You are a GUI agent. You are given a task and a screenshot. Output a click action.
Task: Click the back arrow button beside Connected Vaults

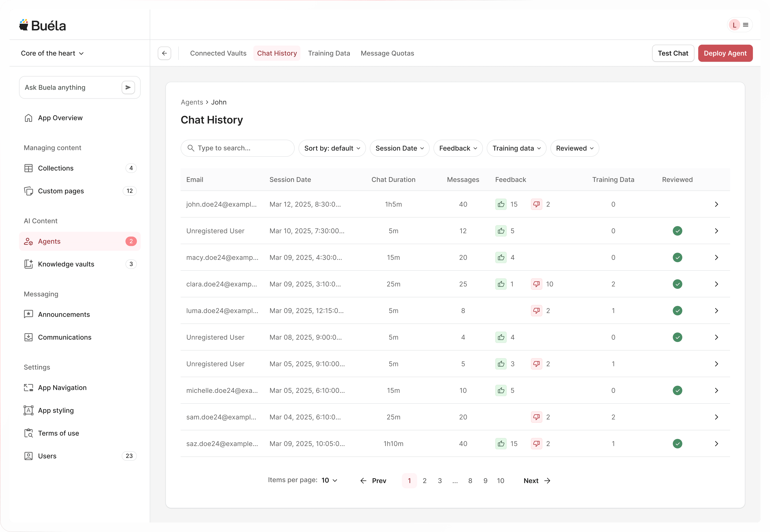(164, 53)
